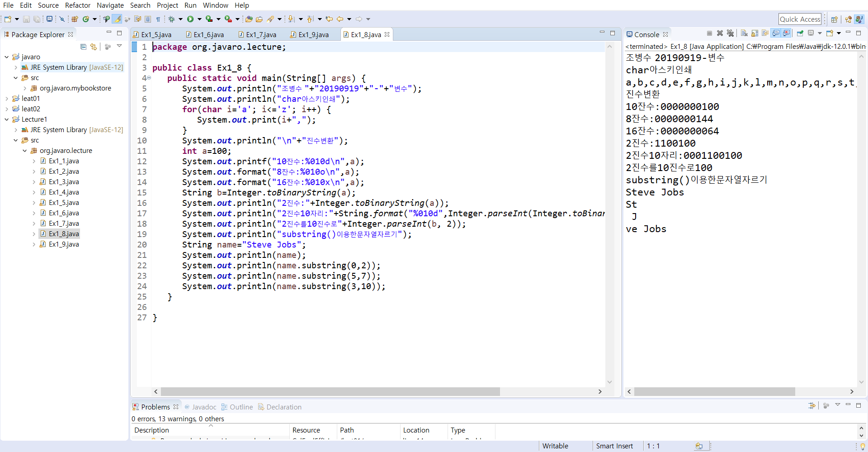
Task: Toggle Show Console on Standard Out
Action: [776, 33]
